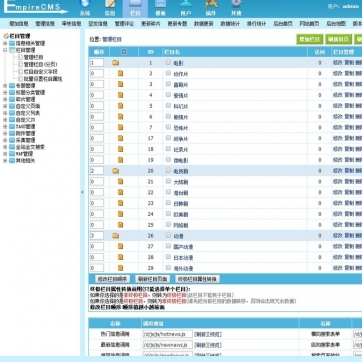
Task: Click the folder icon beside 专题管理
Action: 12,86
